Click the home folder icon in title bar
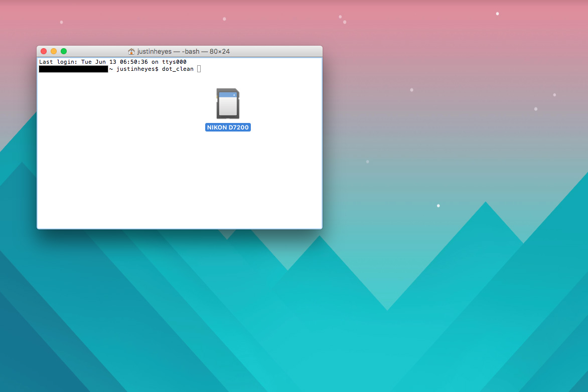The image size is (588, 392). tap(131, 51)
